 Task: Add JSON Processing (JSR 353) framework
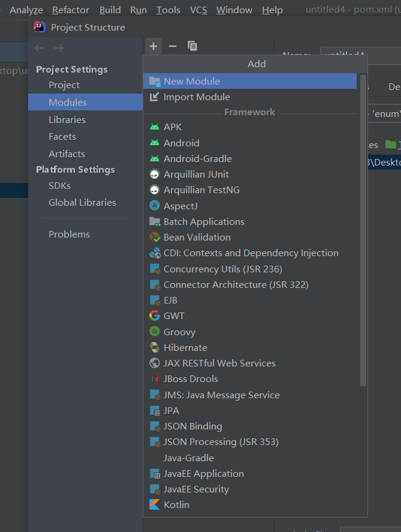pyautogui.click(x=250, y=442)
